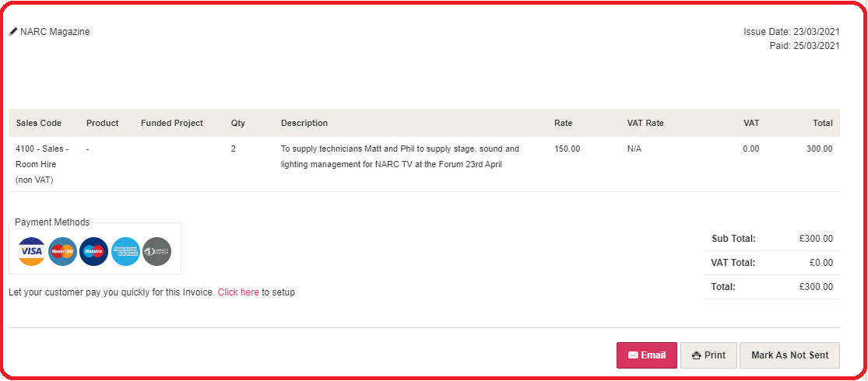Click the pencil edit icon beside NARC Magazine

pos(13,32)
